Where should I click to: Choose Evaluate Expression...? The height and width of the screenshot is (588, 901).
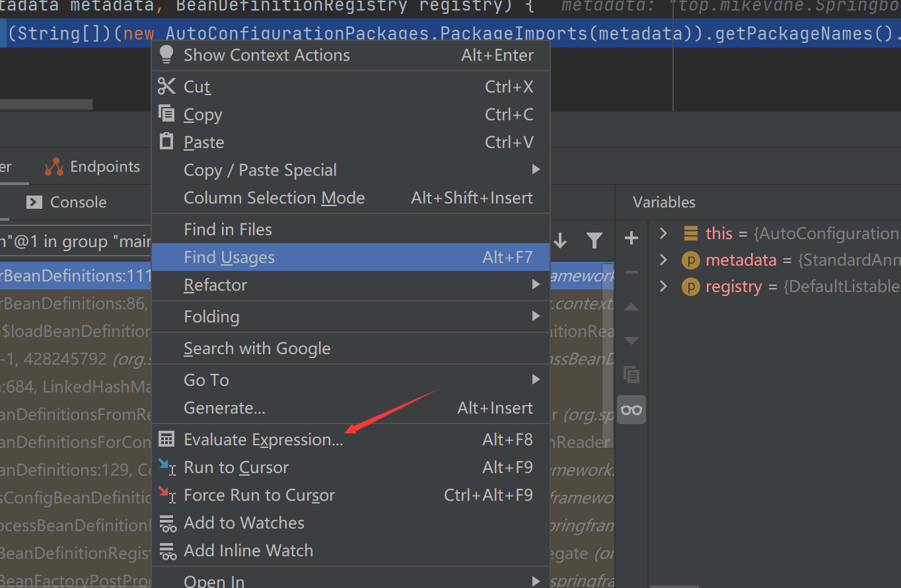351,439
